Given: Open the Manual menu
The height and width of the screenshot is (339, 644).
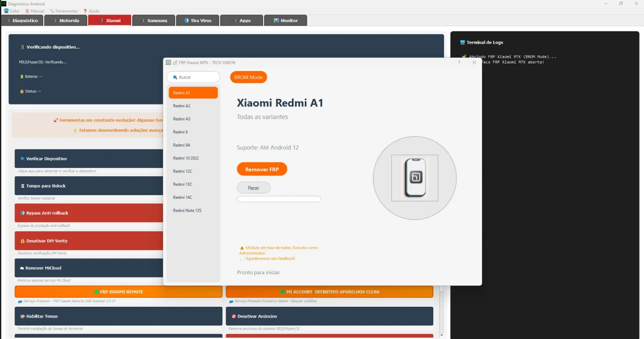Looking at the screenshot, I should coord(34,11).
